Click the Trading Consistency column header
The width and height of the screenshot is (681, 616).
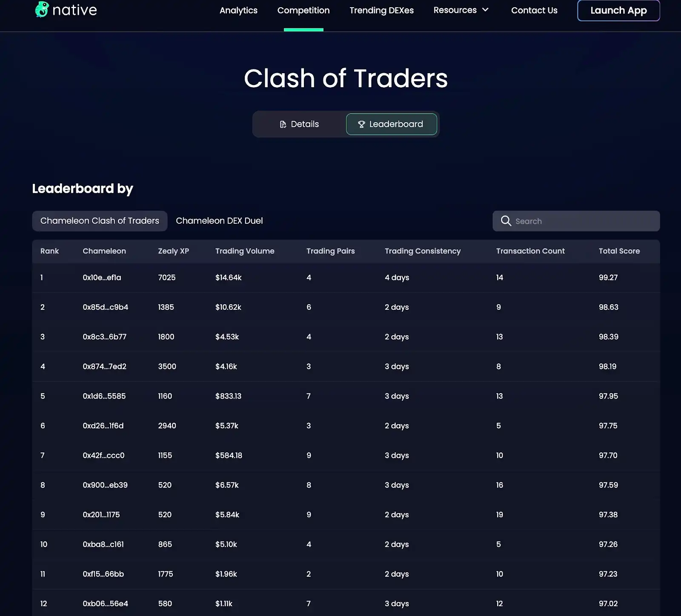point(423,251)
